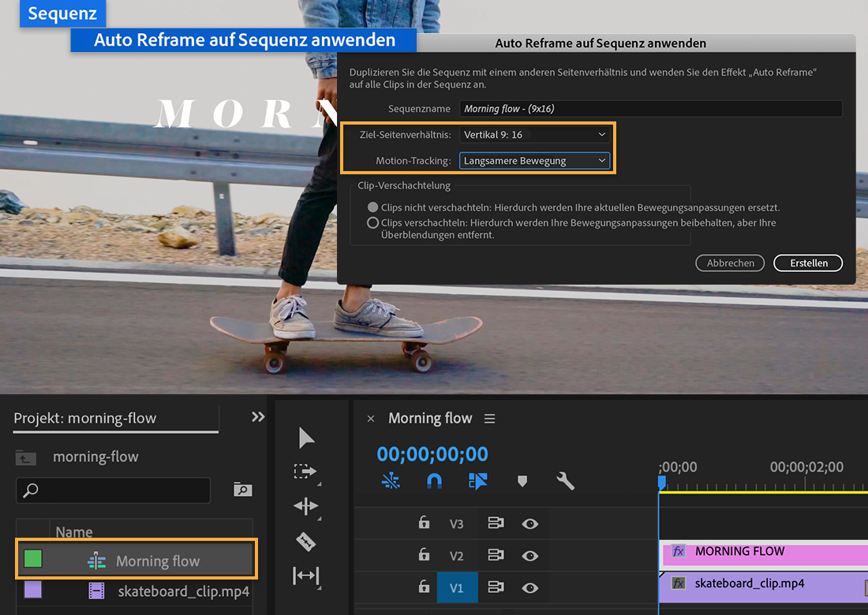Viewport: 868px width, 615px height.
Task: Click skateboard_clip.mp4 film strip icon
Action: [97, 591]
